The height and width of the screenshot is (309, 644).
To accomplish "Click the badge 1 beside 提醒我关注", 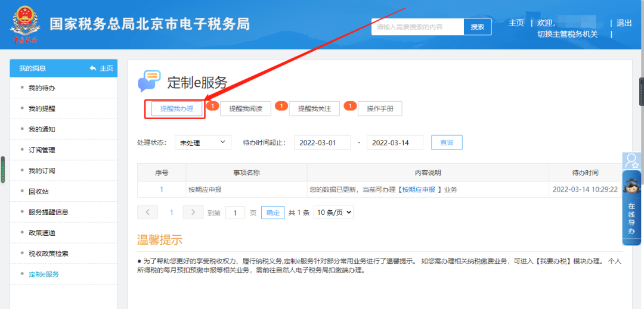I will pos(351,106).
